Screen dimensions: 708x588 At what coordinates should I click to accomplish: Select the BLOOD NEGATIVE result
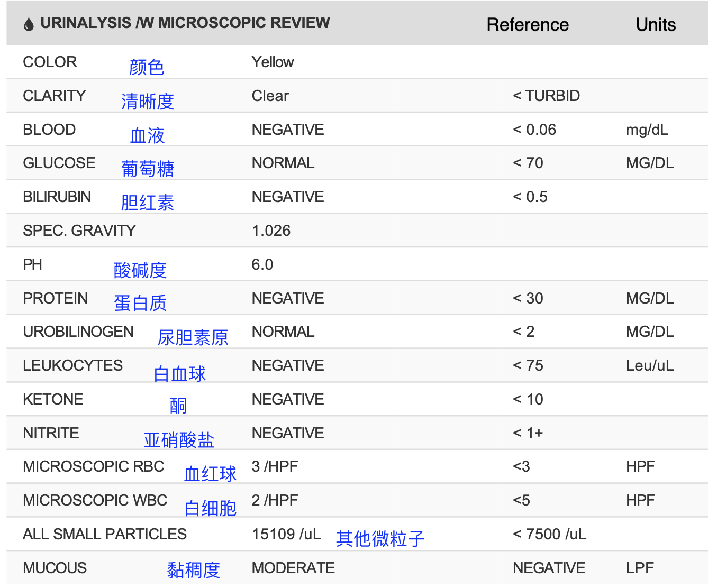pyautogui.click(x=288, y=130)
